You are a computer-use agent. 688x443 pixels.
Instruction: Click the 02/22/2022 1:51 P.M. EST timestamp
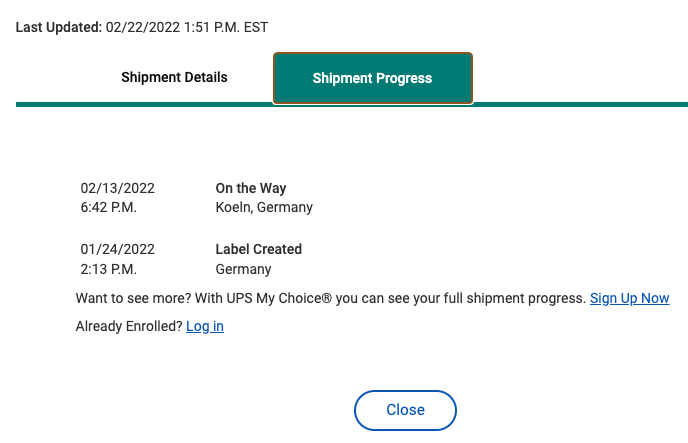[x=187, y=27]
